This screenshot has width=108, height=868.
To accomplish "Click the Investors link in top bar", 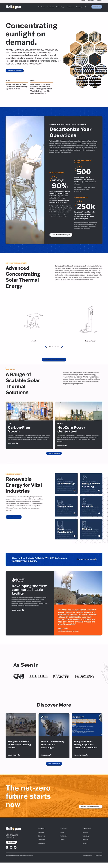I will coord(99,1).
